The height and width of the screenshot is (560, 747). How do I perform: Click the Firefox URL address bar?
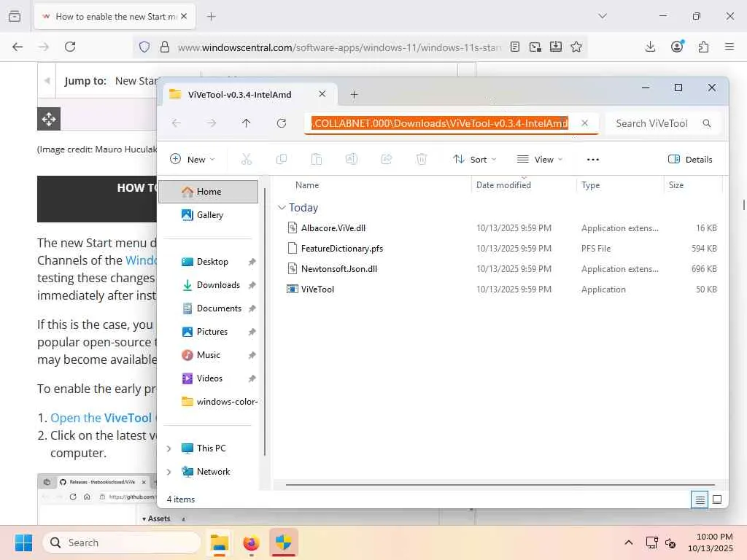(339, 47)
